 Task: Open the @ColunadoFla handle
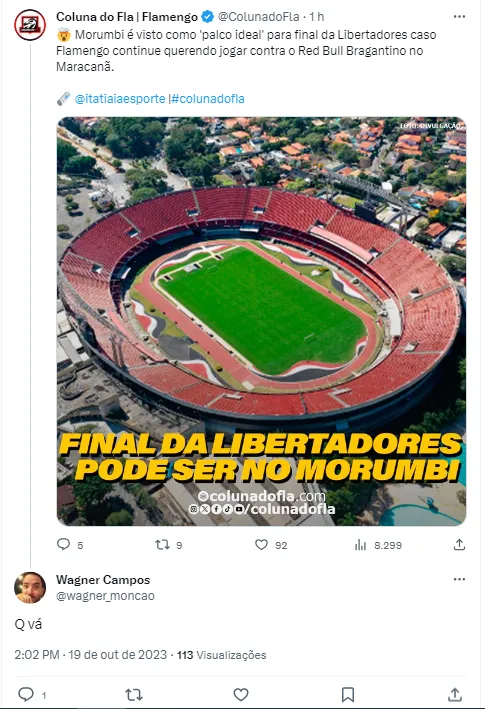point(259,17)
